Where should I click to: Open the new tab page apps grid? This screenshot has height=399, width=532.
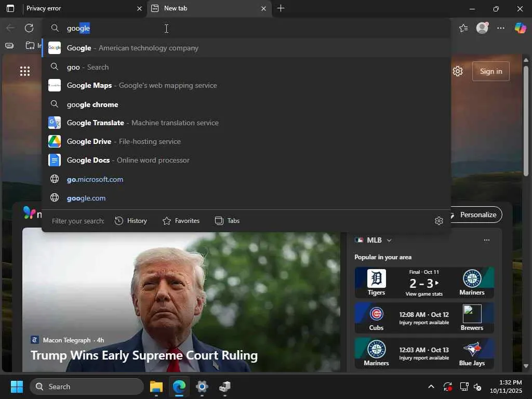pos(25,71)
